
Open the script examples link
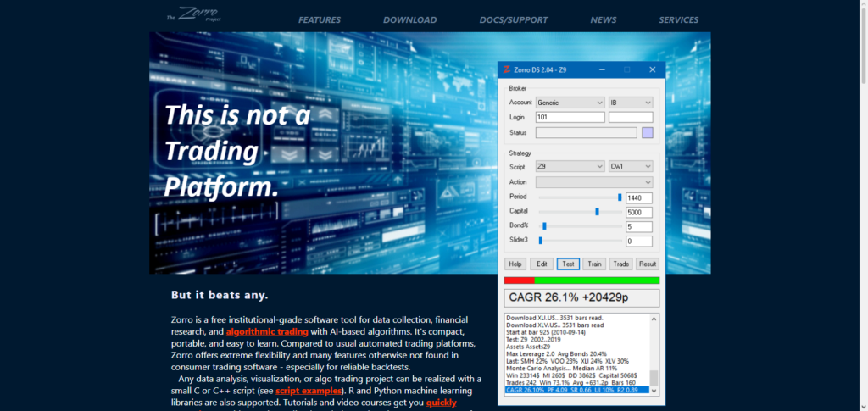pyautogui.click(x=305, y=391)
